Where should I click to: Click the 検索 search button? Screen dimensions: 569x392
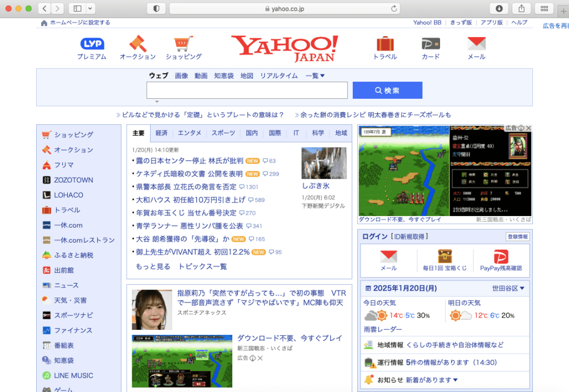click(x=387, y=90)
